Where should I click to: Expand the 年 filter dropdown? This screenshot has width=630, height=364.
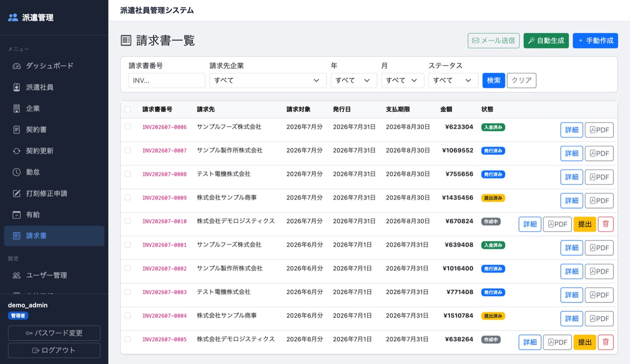coord(354,81)
